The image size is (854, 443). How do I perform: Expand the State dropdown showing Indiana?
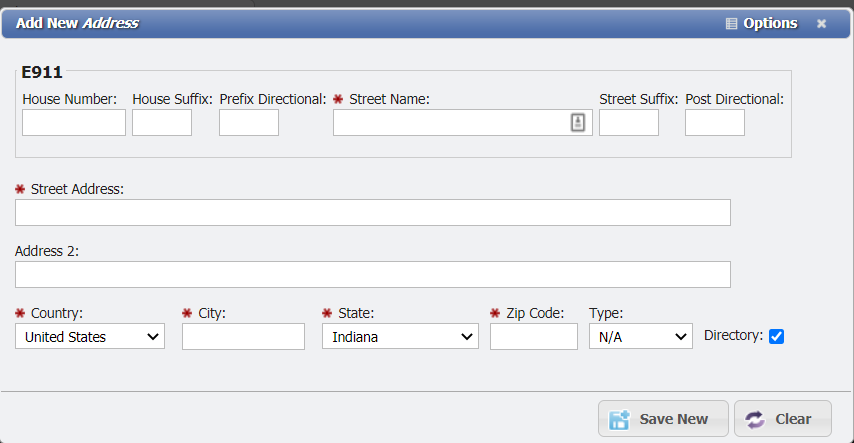(x=400, y=337)
